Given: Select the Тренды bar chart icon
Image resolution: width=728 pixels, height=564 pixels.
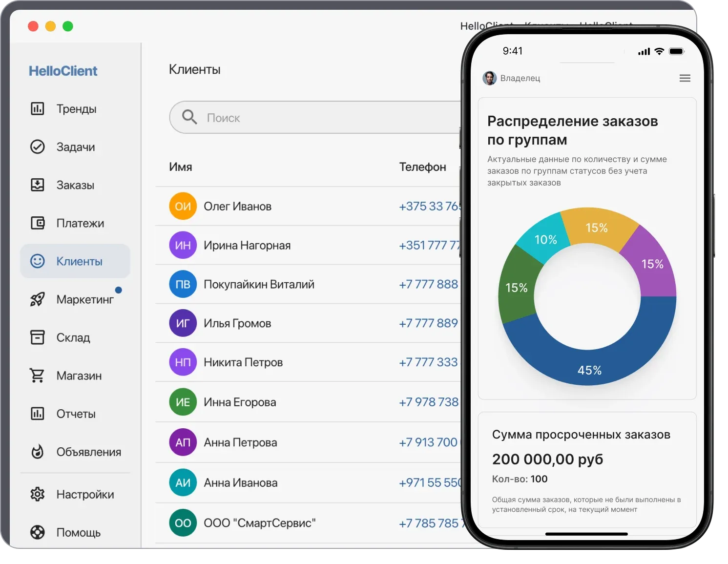Looking at the screenshot, I should (38, 108).
